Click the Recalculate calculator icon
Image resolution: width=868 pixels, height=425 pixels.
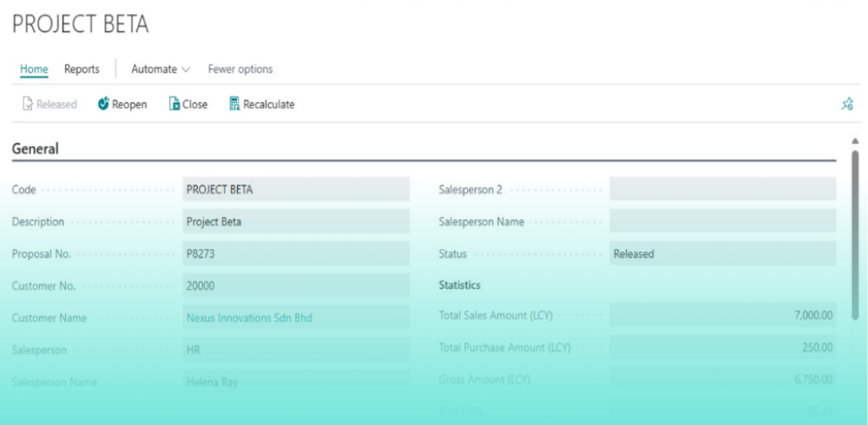pyautogui.click(x=234, y=104)
